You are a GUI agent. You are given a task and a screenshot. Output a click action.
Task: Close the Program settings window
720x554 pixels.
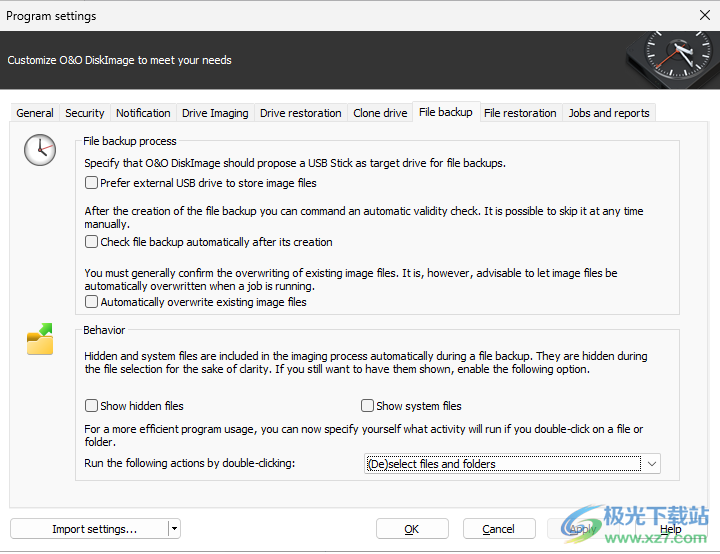click(703, 15)
